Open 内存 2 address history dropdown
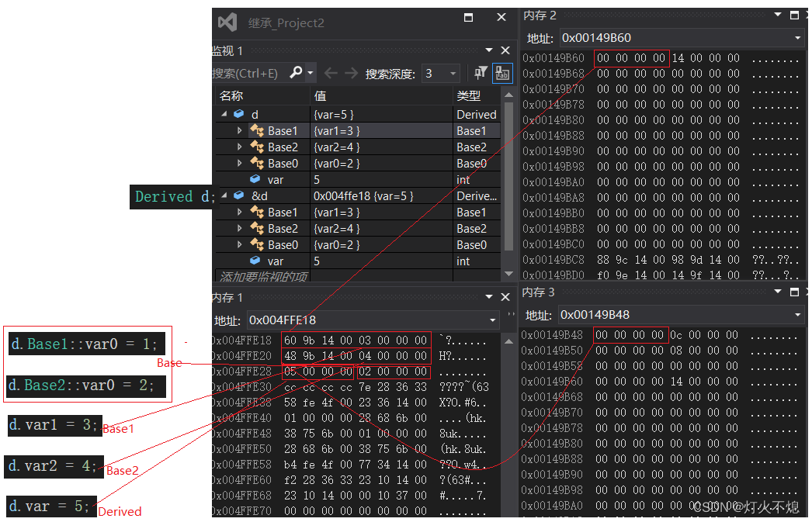This screenshot has height=522, width=812. point(797,38)
